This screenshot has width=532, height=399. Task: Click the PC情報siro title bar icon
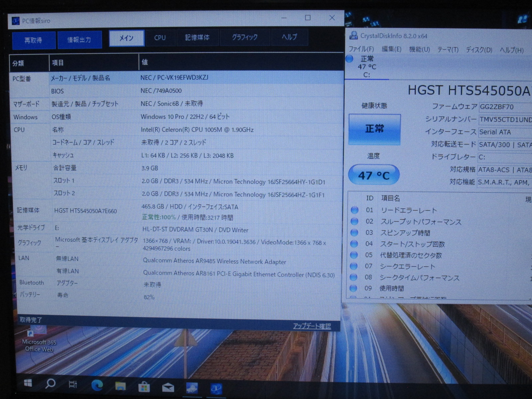(x=16, y=21)
